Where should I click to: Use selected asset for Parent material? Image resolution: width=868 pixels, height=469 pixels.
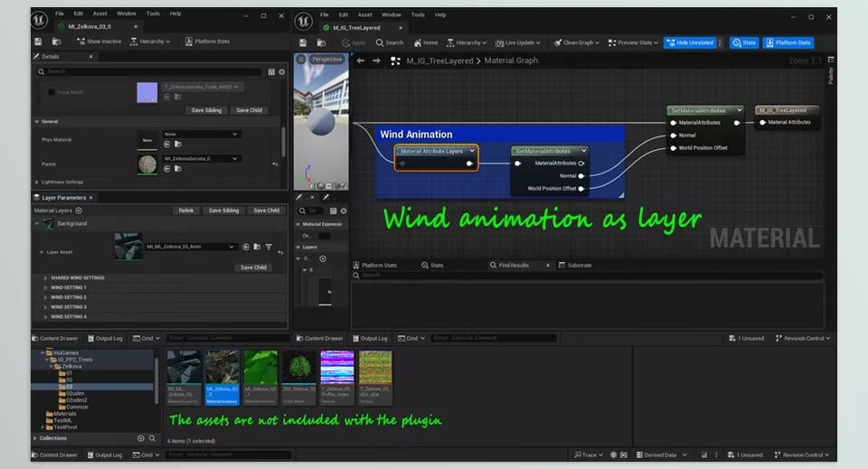click(167, 169)
